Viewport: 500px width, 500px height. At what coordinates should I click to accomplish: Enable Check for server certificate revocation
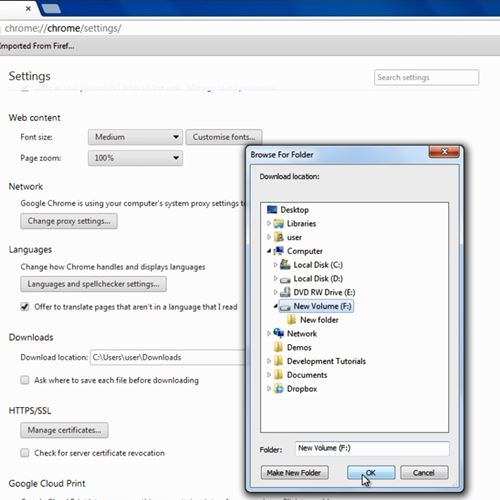25,453
